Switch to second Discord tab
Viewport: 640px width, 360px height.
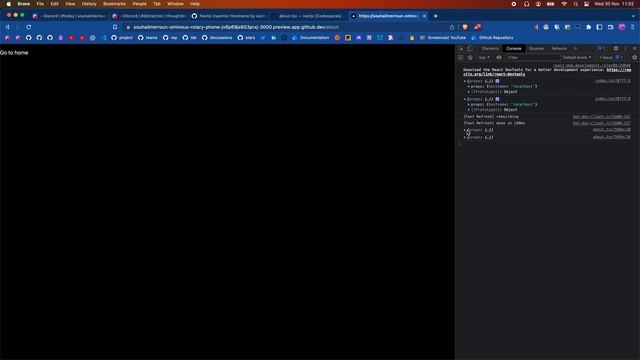149,16
